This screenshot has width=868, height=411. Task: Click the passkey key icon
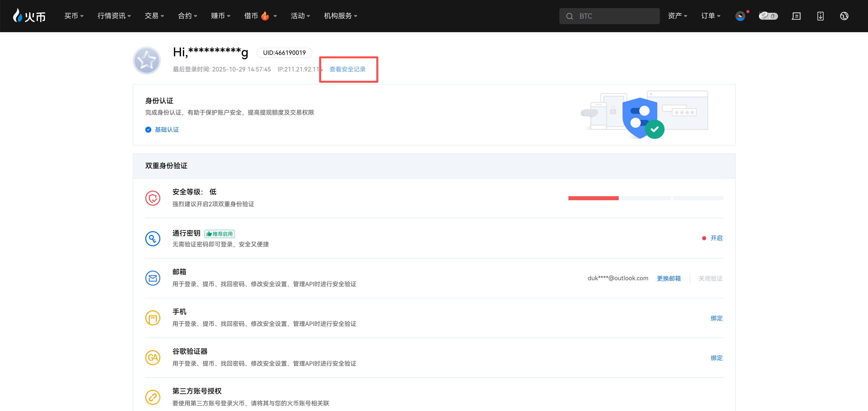click(x=153, y=238)
